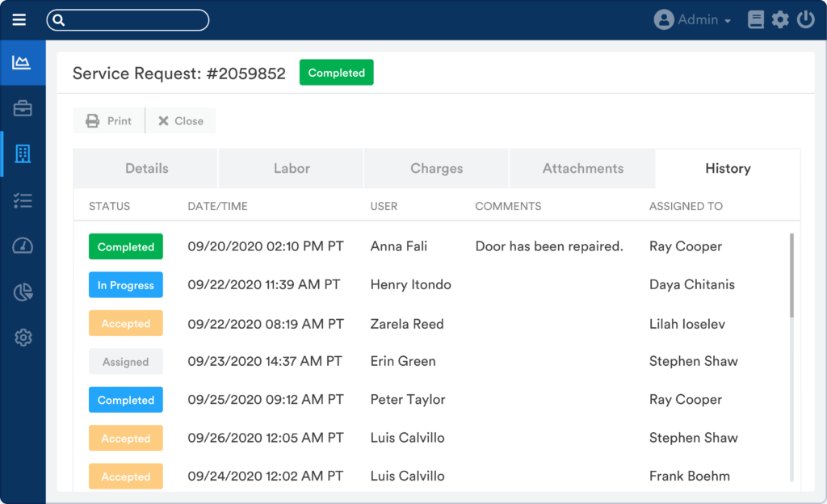Click the USER column header
The width and height of the screenshot is (827, 504).
click(384, 206)
